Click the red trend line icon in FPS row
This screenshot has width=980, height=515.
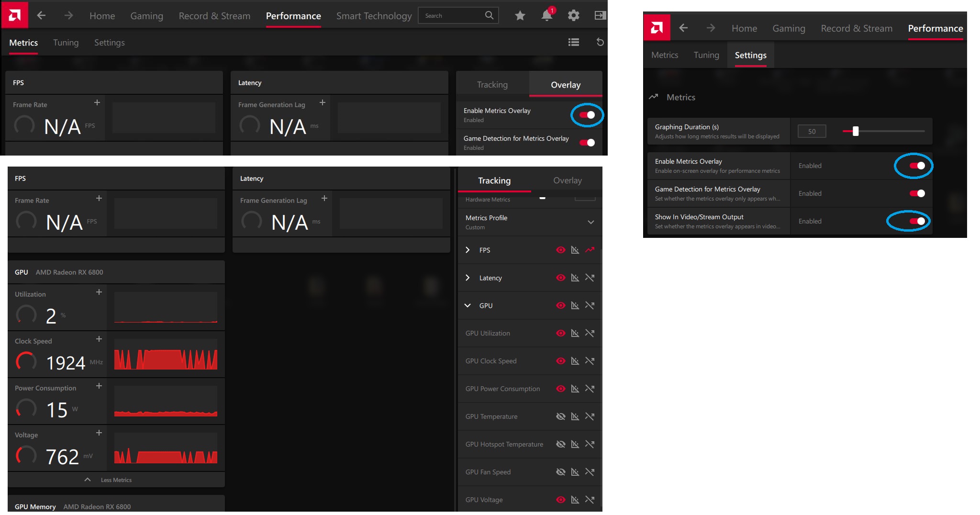coord(590,250)
